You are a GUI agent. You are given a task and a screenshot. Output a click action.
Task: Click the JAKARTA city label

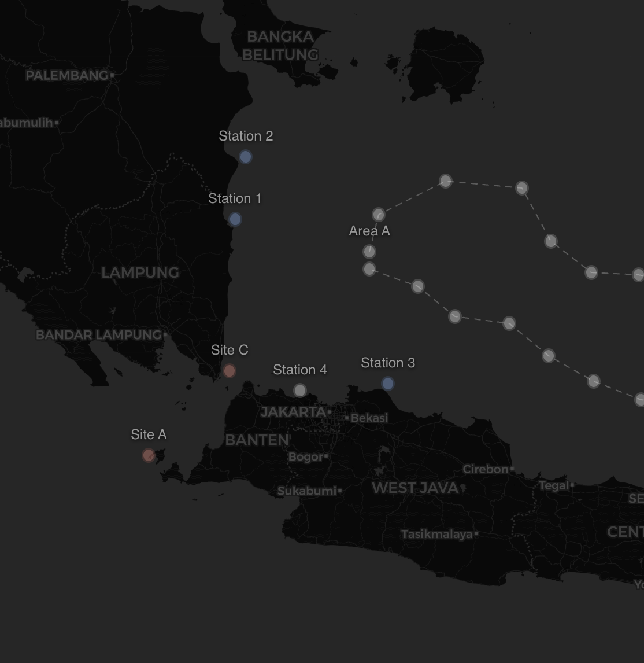coord(293,412)
